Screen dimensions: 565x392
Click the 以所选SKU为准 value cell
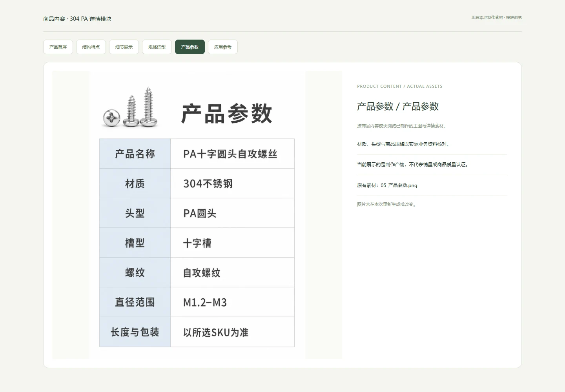pos(232,332)
